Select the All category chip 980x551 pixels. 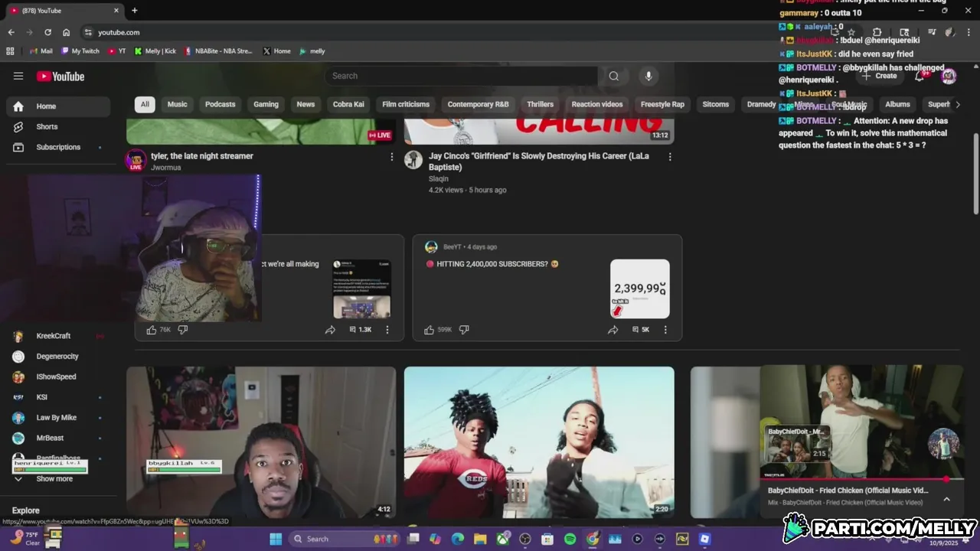pos(145,104)
